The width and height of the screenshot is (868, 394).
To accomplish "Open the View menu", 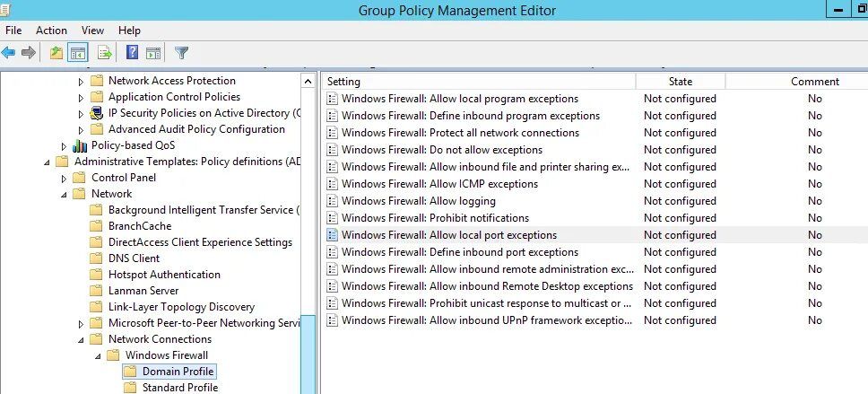I will (92, 31).
